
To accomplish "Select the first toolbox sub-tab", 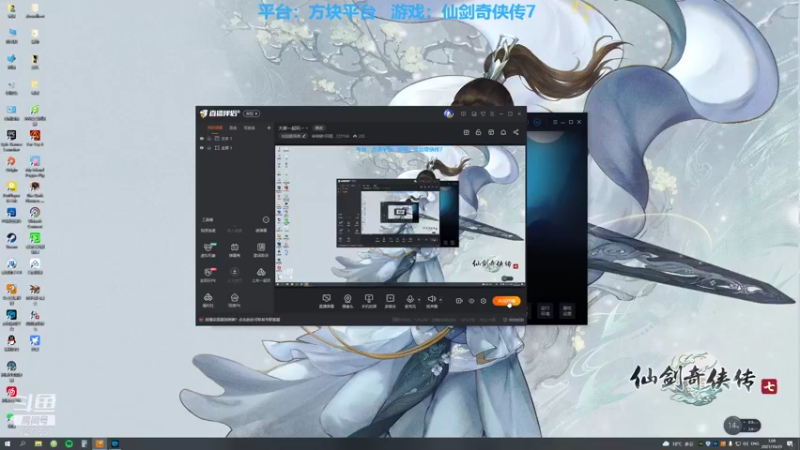I will [208, 231].
